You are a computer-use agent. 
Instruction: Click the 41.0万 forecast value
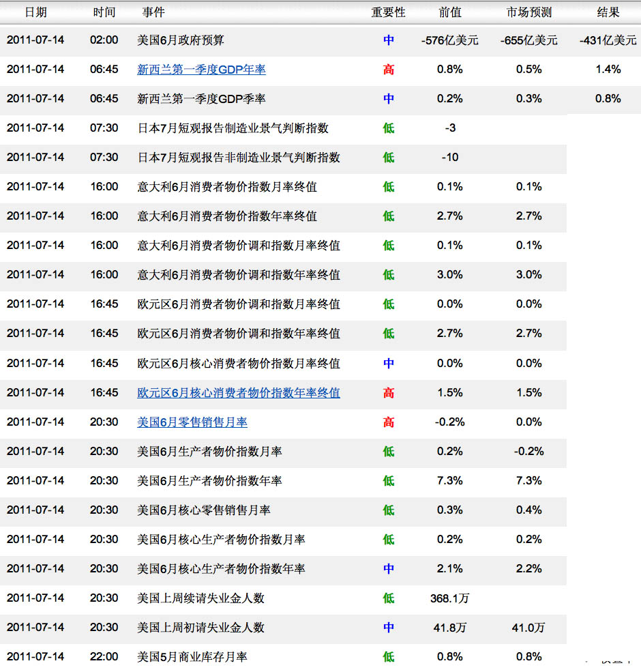pyautogui.click(x=528, y=628)
